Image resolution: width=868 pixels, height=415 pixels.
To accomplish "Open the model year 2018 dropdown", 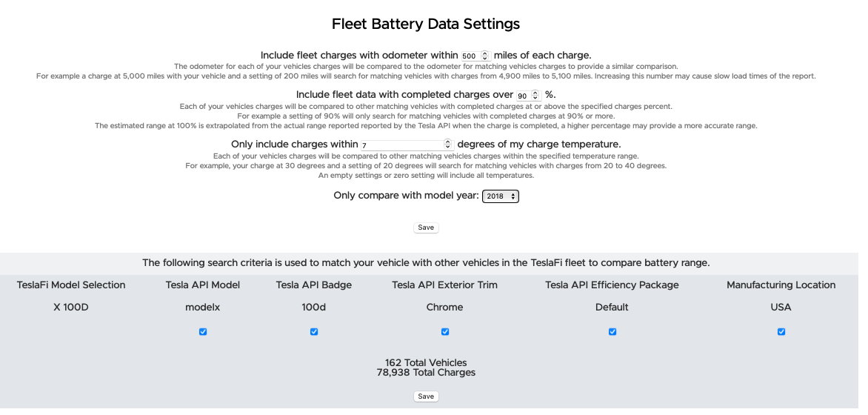I will click(x=501, y=196).
